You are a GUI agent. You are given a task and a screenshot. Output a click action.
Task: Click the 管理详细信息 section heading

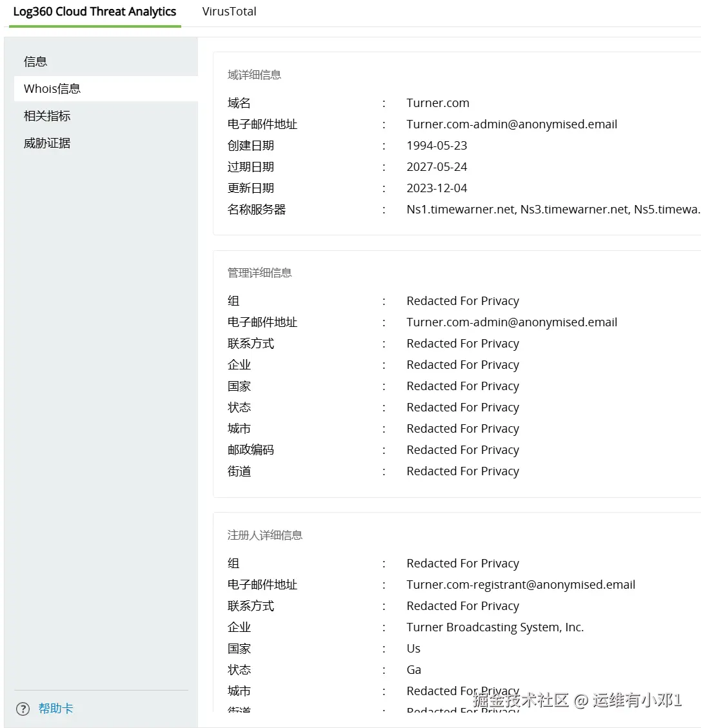coord(259,273)
